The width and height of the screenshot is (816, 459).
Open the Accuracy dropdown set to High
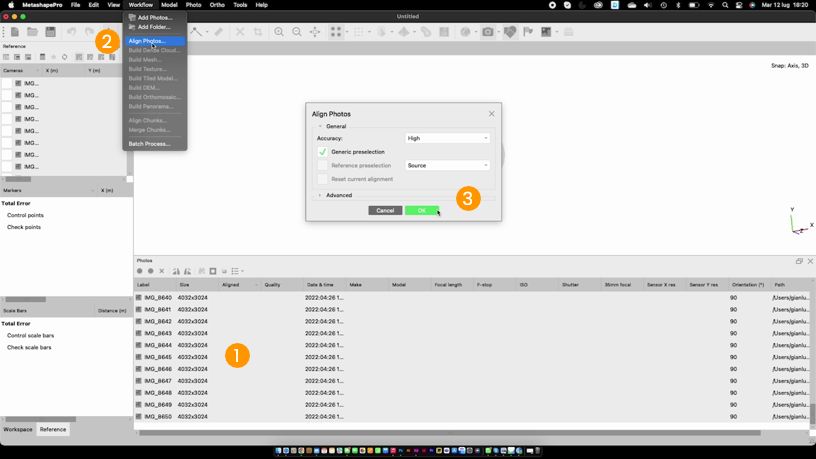pos(447,138)
